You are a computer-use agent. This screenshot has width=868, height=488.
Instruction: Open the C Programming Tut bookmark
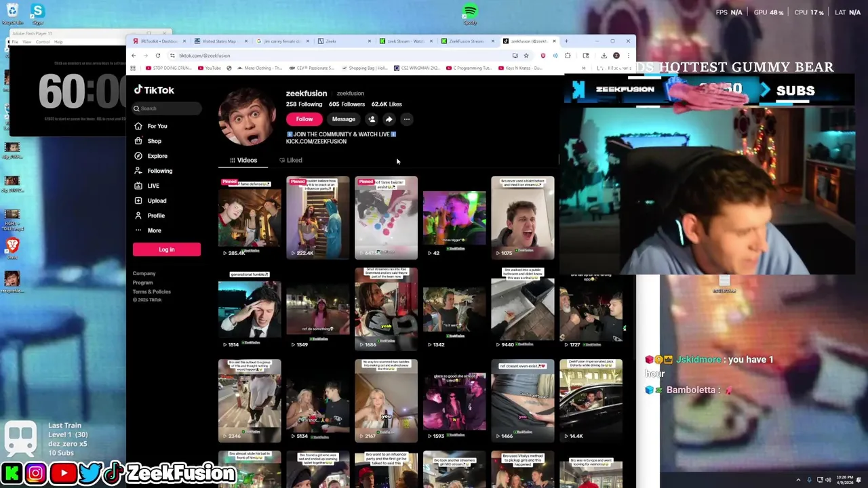[x=469, y=68]
